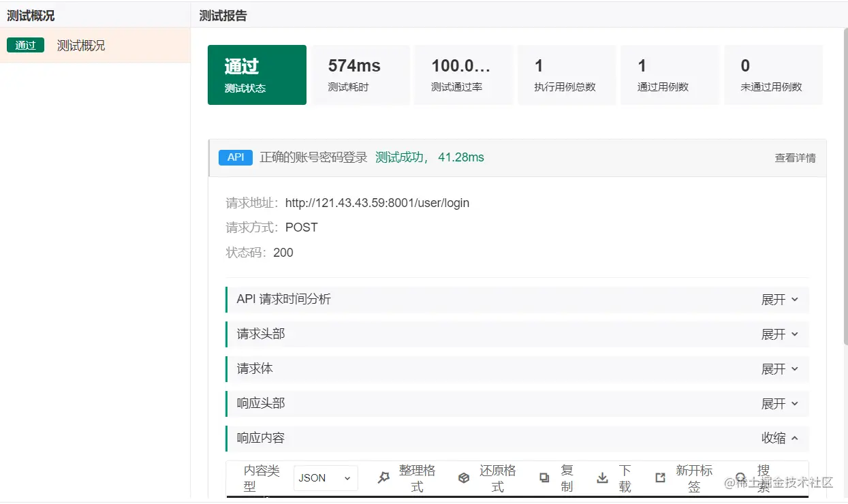Screen dimensions: 848x504
Task: Click the blue API badge
Action: tap(236, 157)
